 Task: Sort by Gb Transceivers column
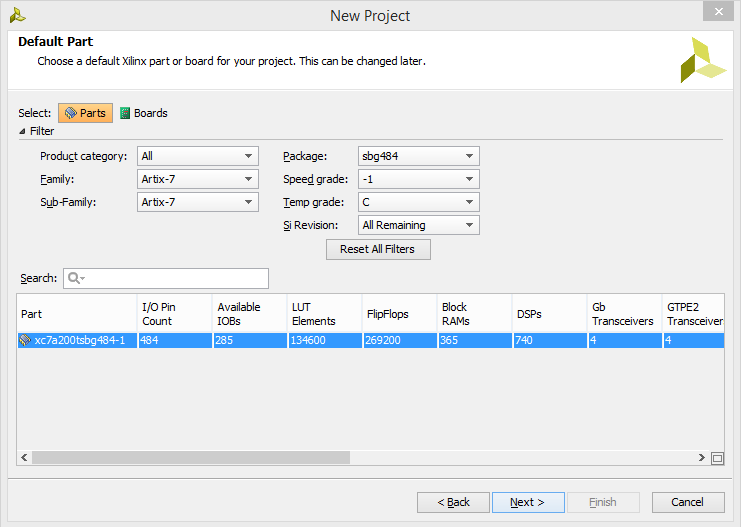(624, 314)
